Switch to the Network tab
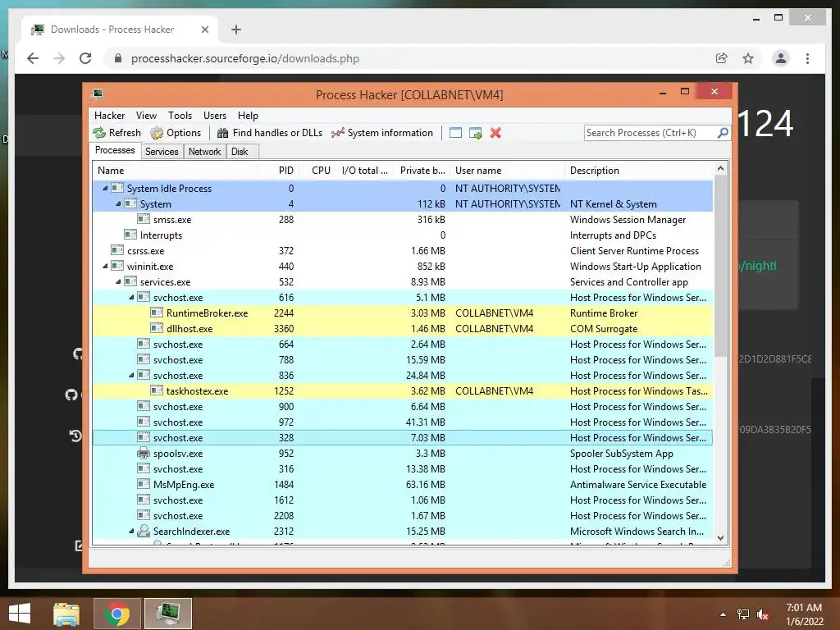The width and height of the screenshot is (840, 630). click(x=204, y=152)
